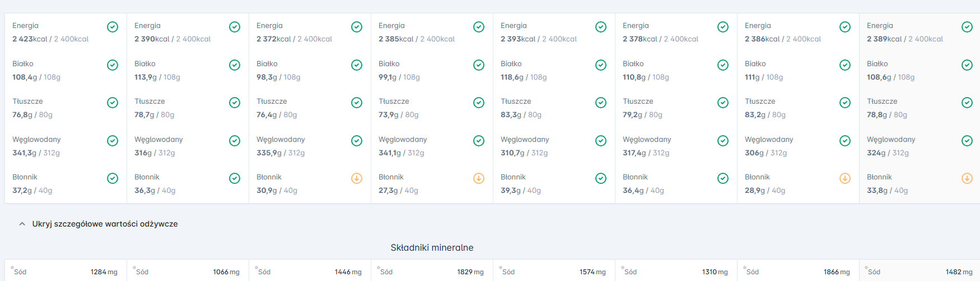
Task: Click the orange down icon beside Błonnik 27,3g
Action: [479, 178]
